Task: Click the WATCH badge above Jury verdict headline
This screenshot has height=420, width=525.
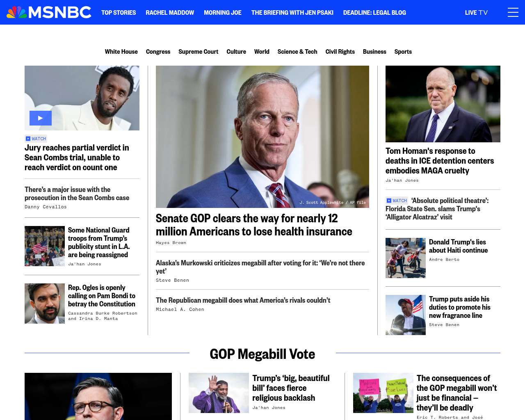Action: [36, 139]
